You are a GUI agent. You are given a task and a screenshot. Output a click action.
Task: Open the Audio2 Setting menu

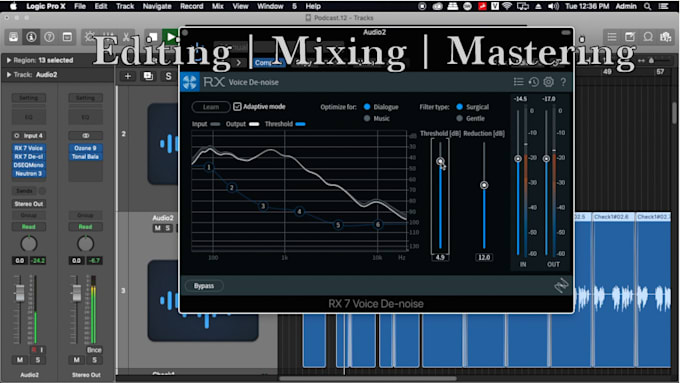point(29,98)
